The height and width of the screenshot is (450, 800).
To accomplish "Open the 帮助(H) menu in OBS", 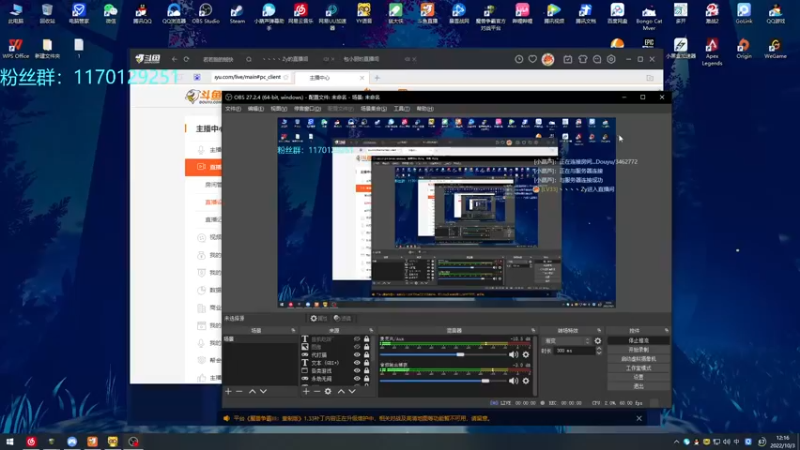I will click(425, 109).
